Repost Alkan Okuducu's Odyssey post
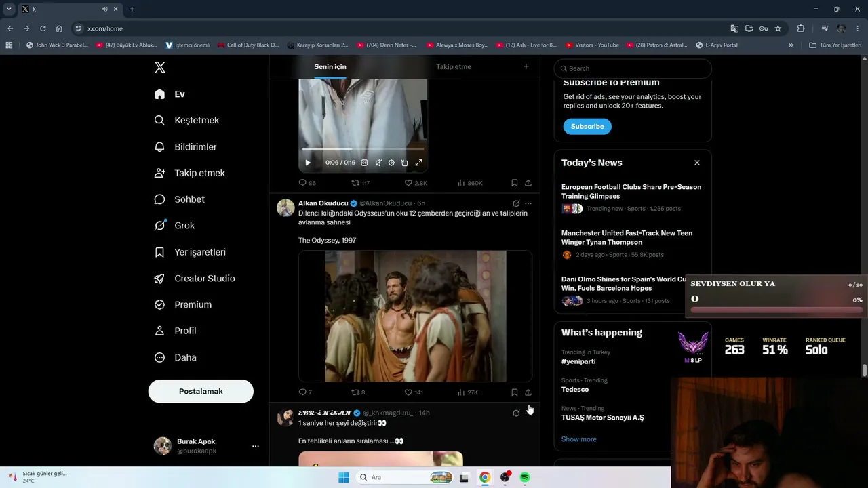Image resolution: width=868 pixels, height=488 pixels. pyautogui.click(x=358, y=392)
